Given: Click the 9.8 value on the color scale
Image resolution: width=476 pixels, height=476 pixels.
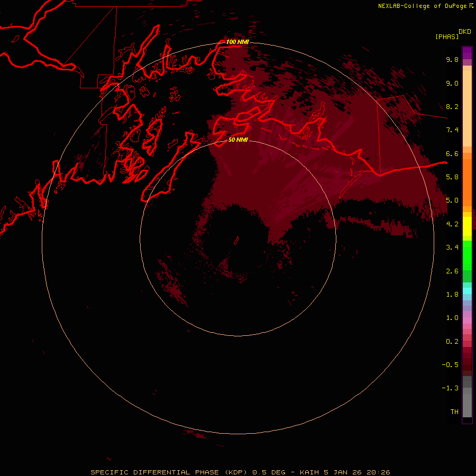Looking at the screenshot, I should (x=452, y=59).
